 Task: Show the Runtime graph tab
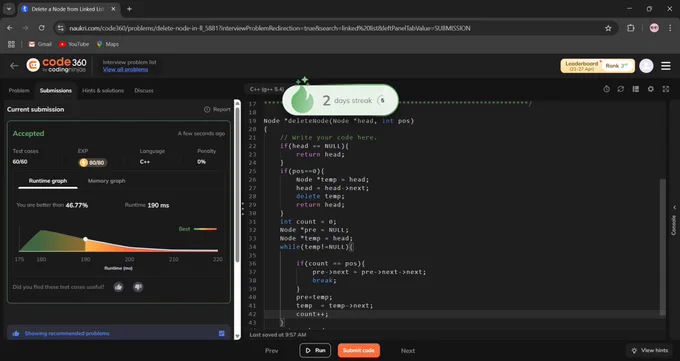[48, 181]
